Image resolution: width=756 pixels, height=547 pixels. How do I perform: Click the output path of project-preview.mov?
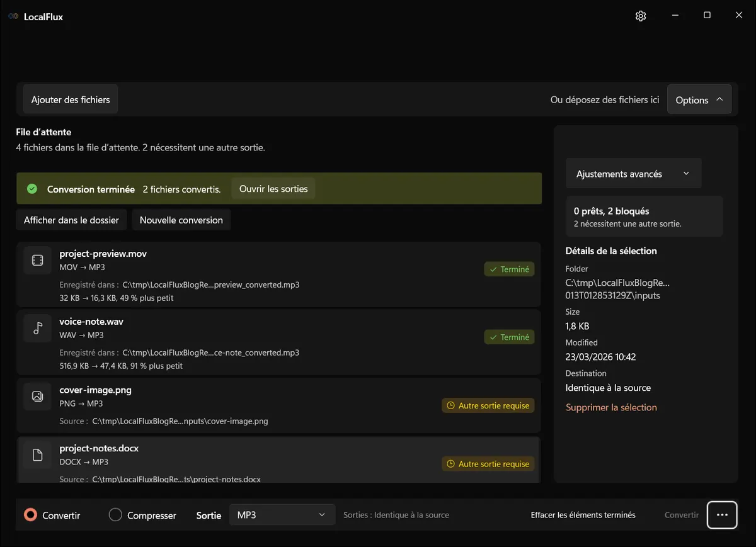pos(210,285)
